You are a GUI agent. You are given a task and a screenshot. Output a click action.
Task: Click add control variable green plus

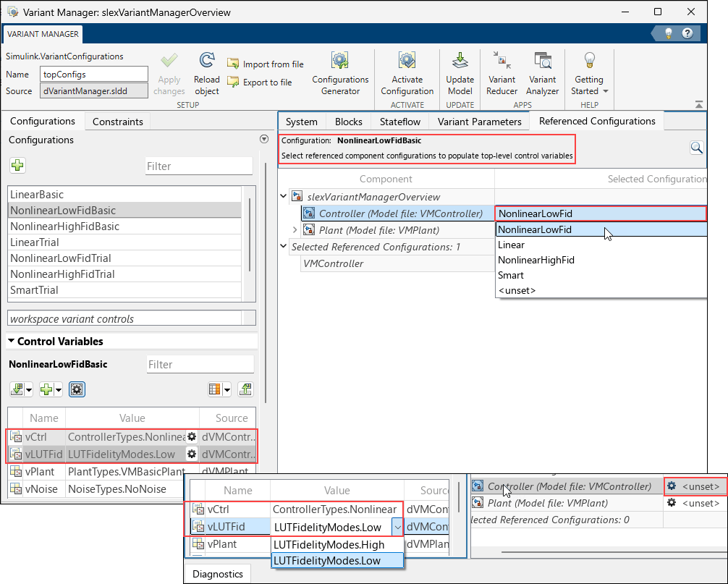point(46,389)
